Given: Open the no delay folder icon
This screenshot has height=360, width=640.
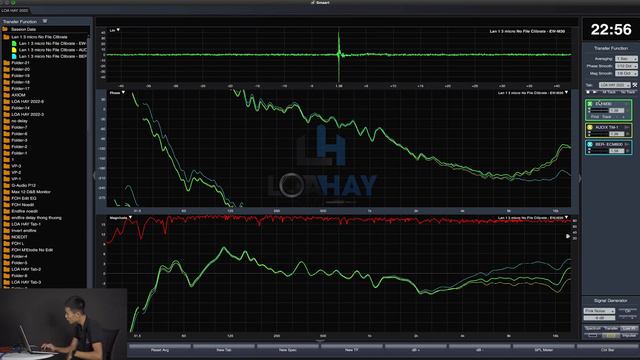Looking at the screenshot, I should (6, 121).
